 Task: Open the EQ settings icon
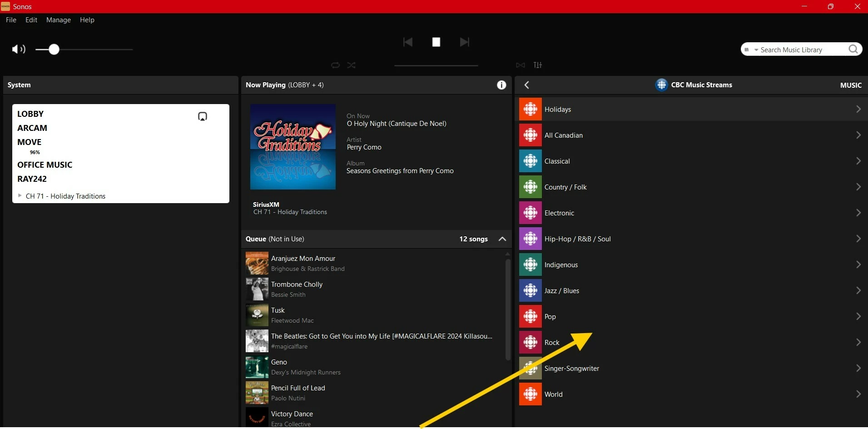tap(538, 65)
